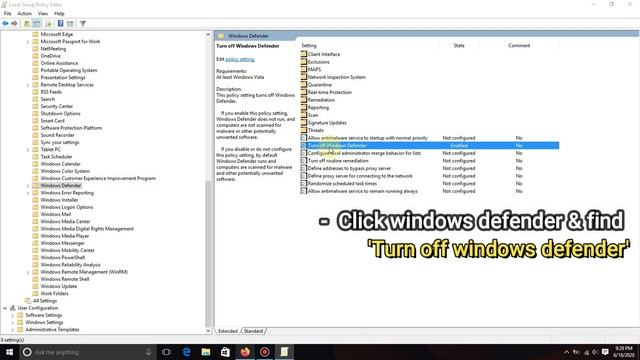Open Task View from the taskbar
Viewport: 640px width, 360px height.
pos(166,352)
